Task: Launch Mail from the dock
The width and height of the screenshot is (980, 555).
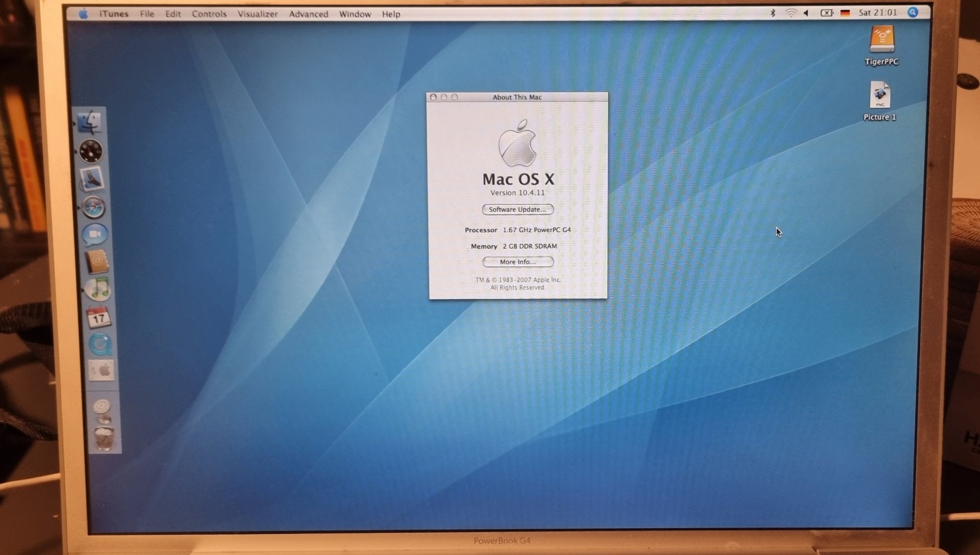Action: pos(92,179)
